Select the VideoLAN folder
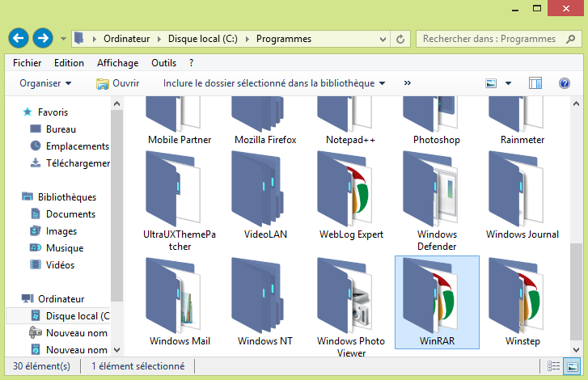 tap(265, 195)
